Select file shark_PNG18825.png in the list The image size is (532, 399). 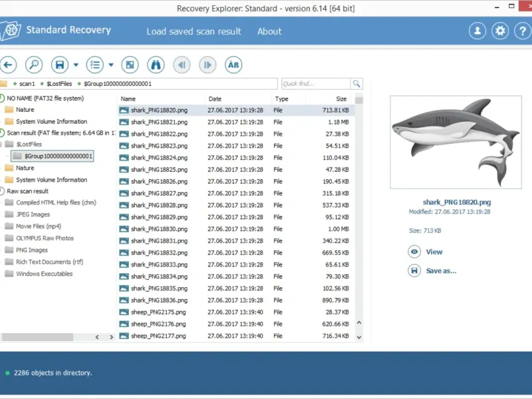coord(159,170)
